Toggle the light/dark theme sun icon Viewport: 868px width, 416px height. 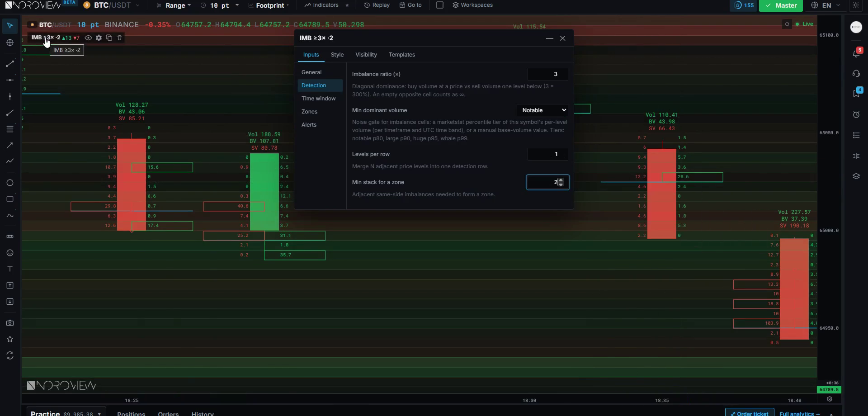[x=856, y=5]
